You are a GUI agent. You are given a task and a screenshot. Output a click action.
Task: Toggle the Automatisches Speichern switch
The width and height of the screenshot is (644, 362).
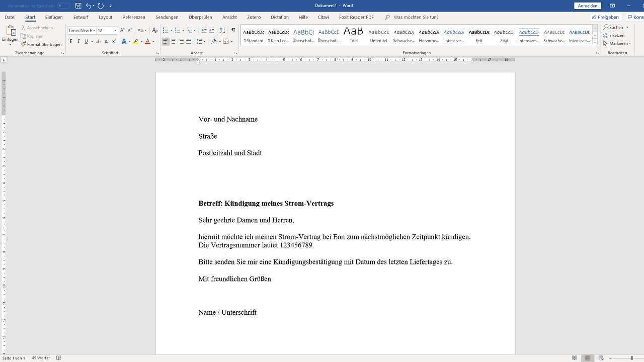pyautogui.click(x=63, y=6)
